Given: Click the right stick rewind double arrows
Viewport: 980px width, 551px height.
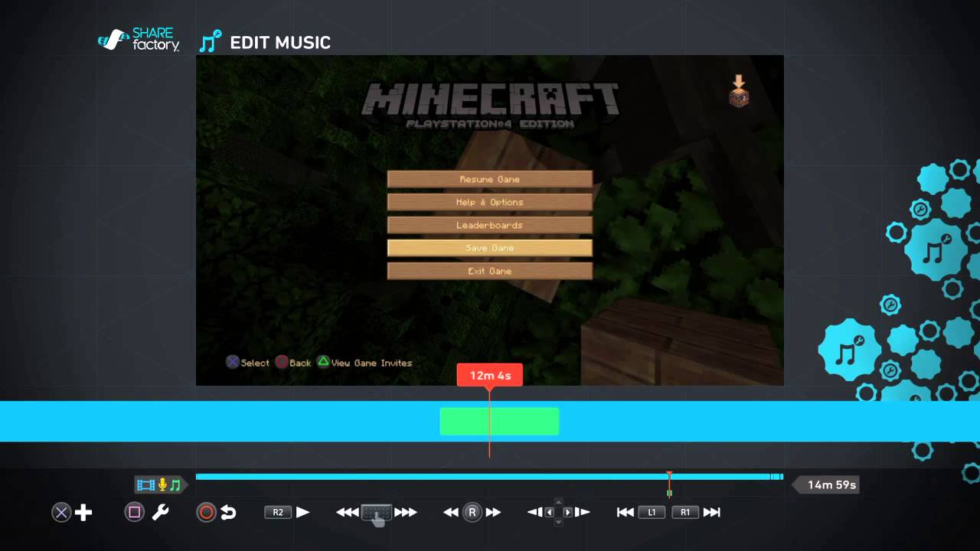Looking at the screenshot, I should 451,513.
